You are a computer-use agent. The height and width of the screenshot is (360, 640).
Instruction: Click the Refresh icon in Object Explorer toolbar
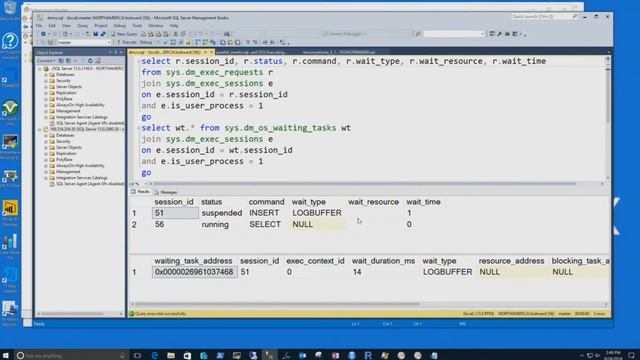[90, 60]
